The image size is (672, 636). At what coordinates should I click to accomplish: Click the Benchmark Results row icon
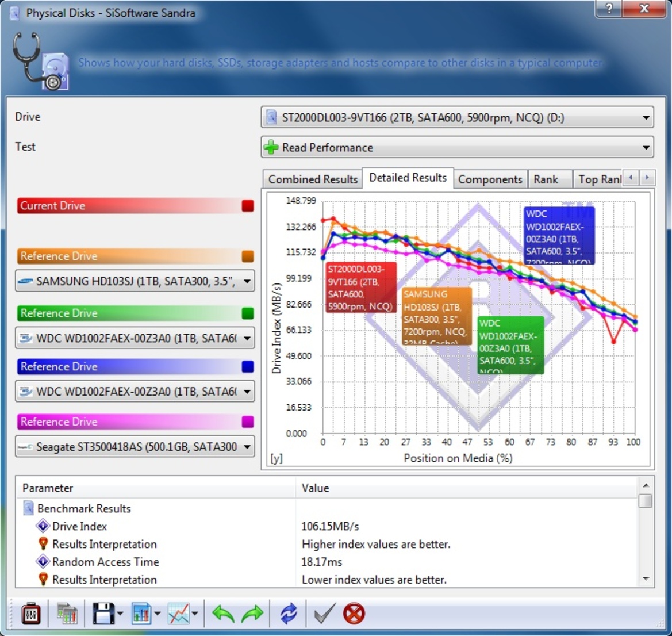28,509
